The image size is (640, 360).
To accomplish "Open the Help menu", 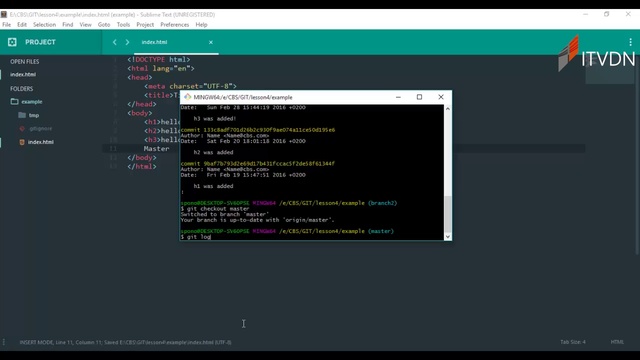I will (201, 24).
